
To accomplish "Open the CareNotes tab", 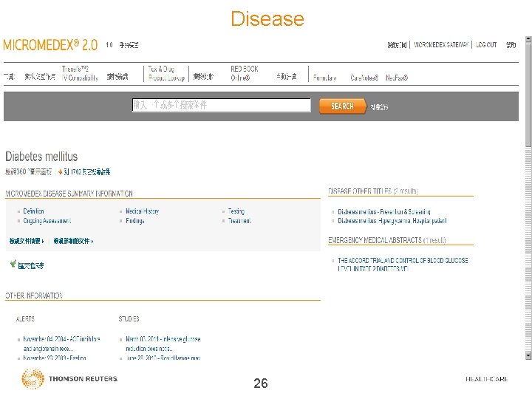I will [x=364, y=78].
